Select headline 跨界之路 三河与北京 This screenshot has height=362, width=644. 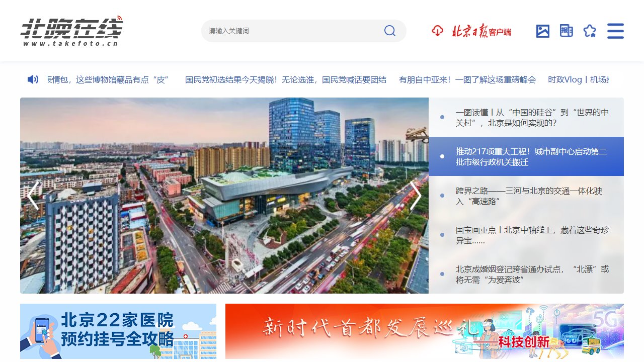(x=526, y=196)
